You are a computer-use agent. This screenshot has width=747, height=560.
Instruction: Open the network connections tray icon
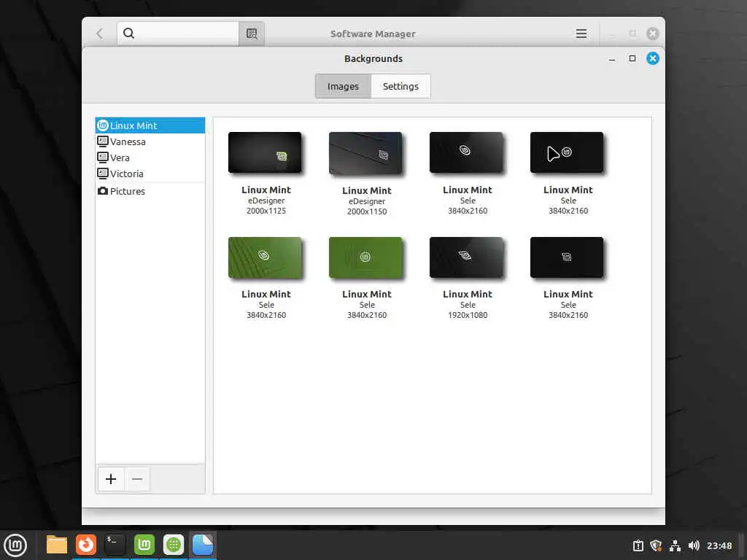click(675, 545)
